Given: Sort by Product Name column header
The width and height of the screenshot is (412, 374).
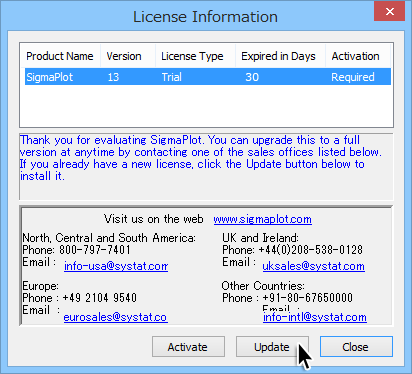Looking at the screenshot, I should (x=60, y=56).
